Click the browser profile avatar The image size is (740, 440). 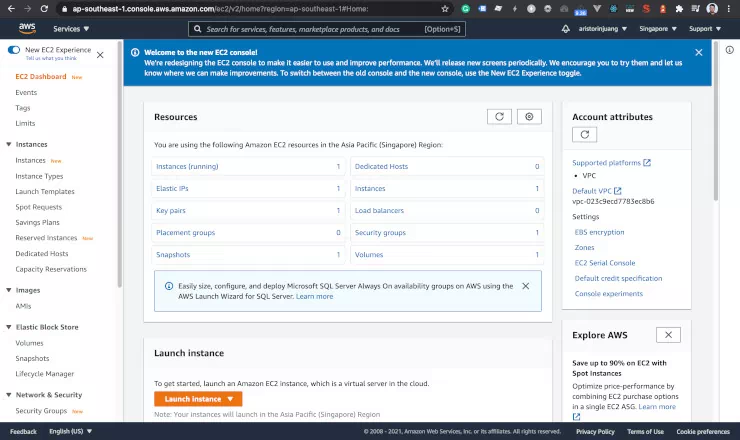pyautogui.click(x=712, y=8)
